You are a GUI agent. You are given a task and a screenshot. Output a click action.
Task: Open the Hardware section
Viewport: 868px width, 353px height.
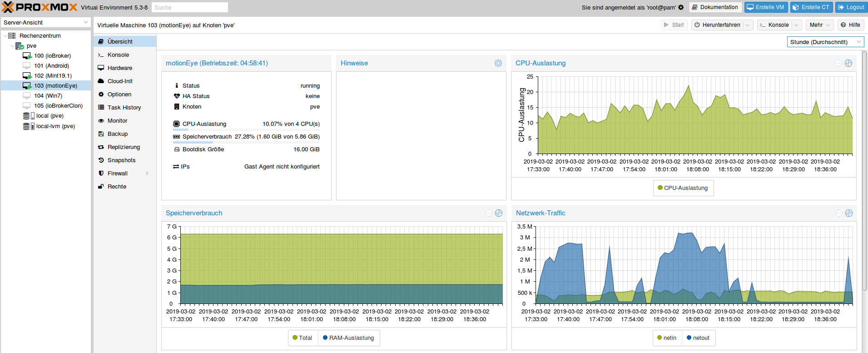point(125,68)
